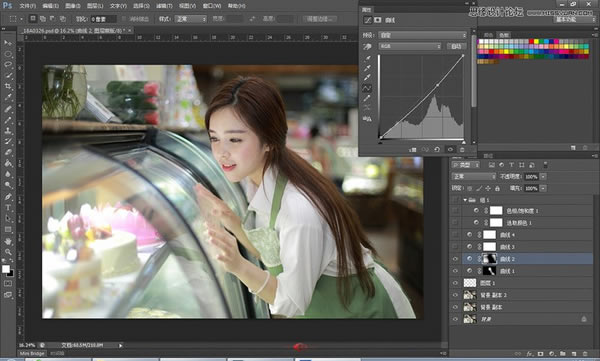Pick the red swatch in Swatches panel
Screen dimensions: 600x361
532,41
